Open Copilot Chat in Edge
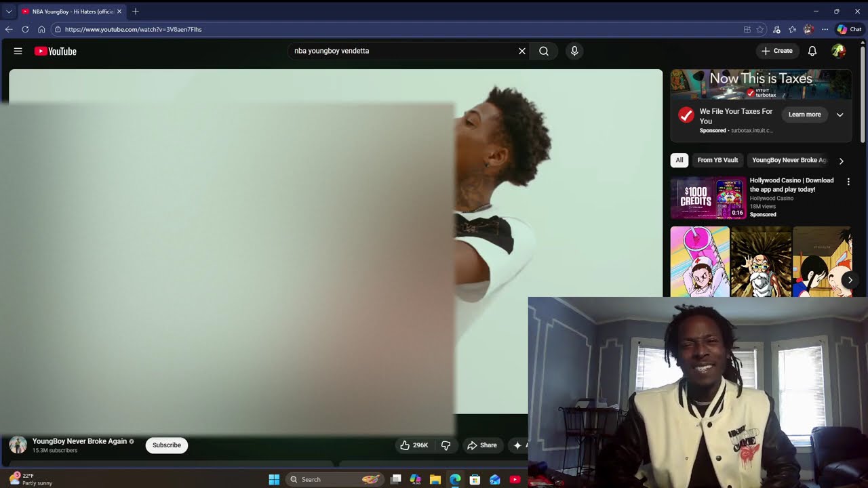Viewport: 868px width, 488px height. click(x=849, y=29)
